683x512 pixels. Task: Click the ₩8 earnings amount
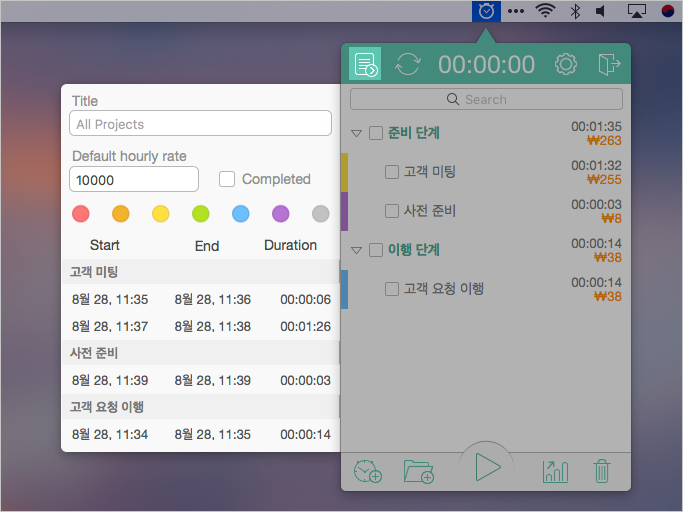coord(612,218)
